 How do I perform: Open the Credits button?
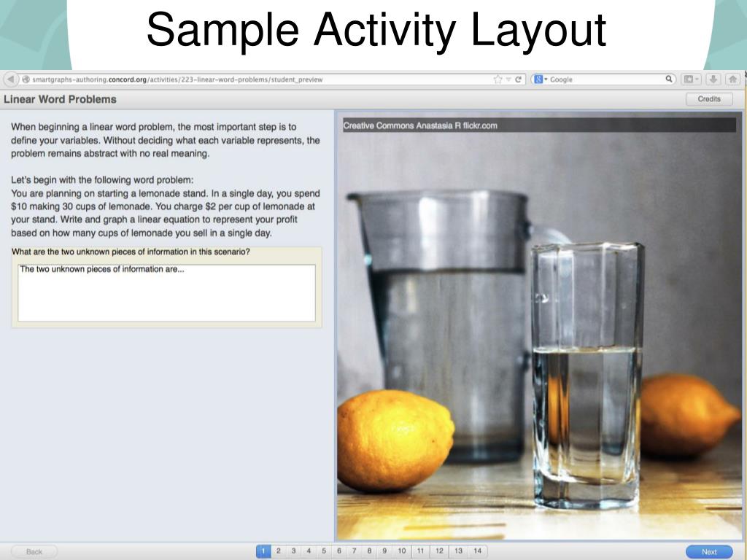coord(709,99)
